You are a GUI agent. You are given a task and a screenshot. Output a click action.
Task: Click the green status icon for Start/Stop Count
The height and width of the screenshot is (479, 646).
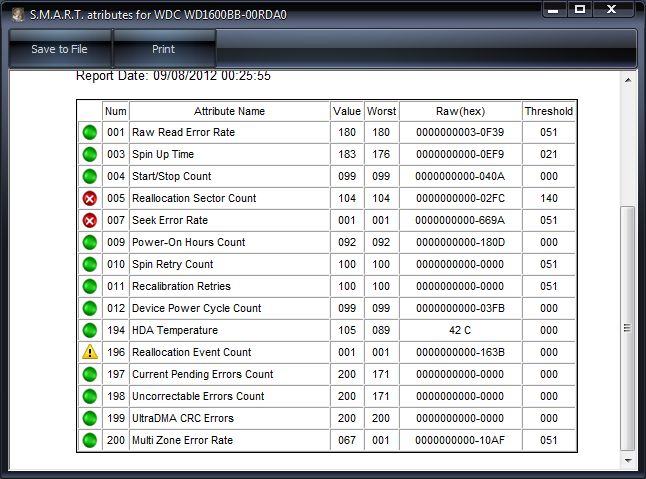point(90,176)
